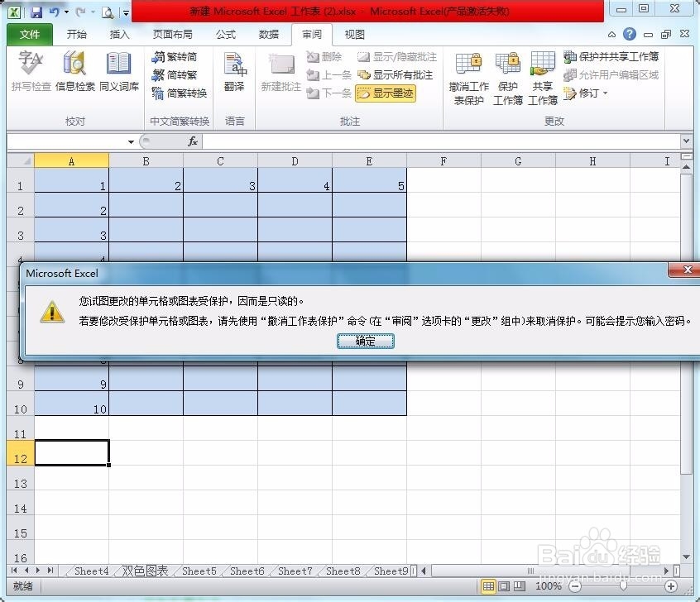Click the Print Preview icon in quick access toolbar
This screenshot has width=700, height=602.
[107, 12]
